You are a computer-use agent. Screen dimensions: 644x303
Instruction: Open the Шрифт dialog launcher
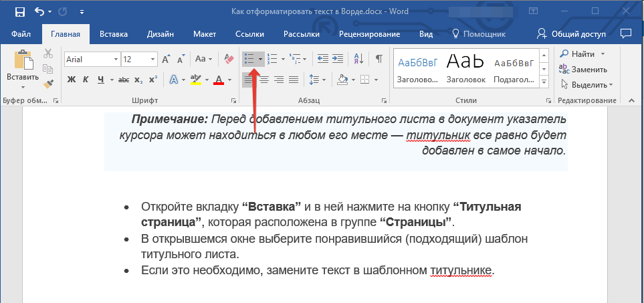coord(233,100)
